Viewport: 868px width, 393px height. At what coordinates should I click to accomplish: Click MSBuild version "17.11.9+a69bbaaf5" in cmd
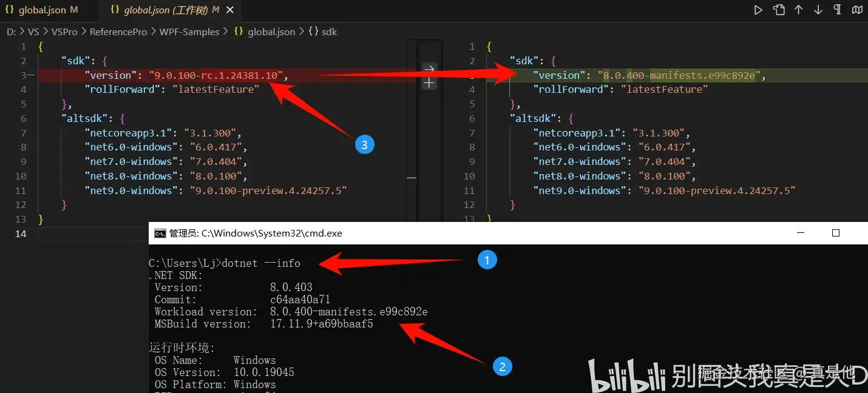pos(322,324)
